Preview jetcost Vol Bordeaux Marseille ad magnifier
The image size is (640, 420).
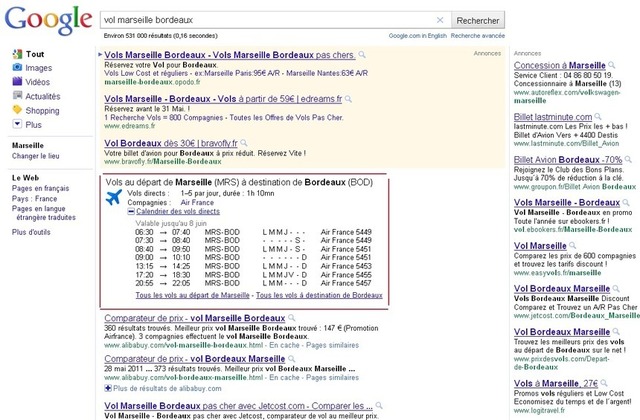[x=616, y=289]
